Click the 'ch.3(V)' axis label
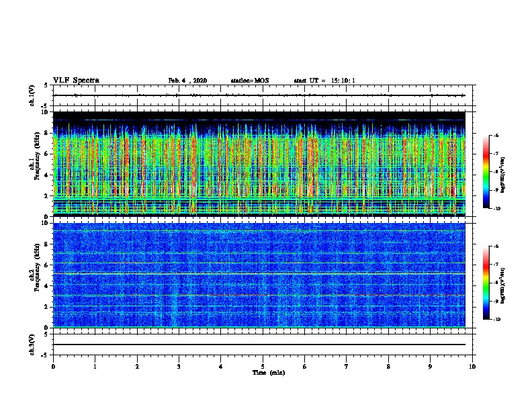This screenshot has height=411, width=532. click(x=32, y=345)
